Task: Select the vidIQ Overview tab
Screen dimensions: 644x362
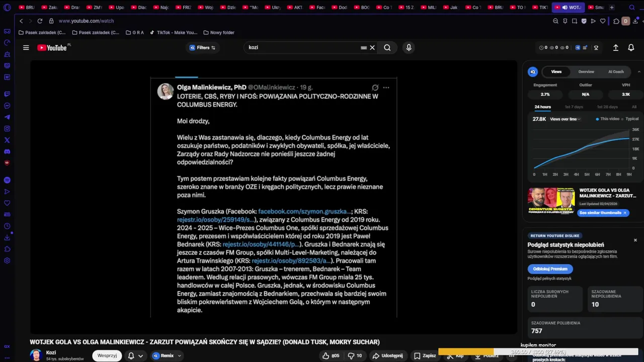Action: click(x=586, y=72)
